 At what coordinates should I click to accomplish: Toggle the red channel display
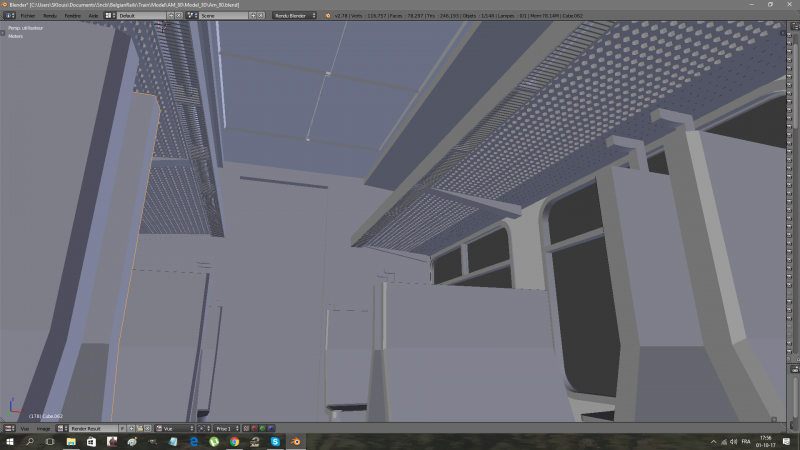[254, 429]
